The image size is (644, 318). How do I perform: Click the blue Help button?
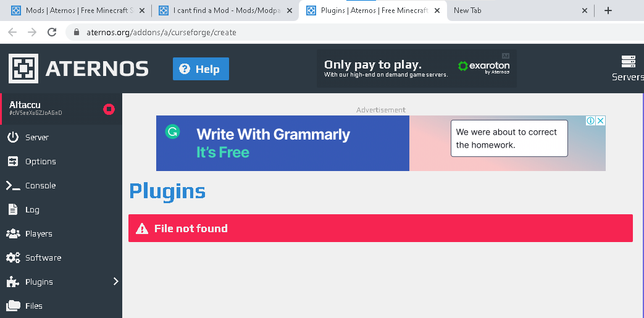tap(201, 69)
